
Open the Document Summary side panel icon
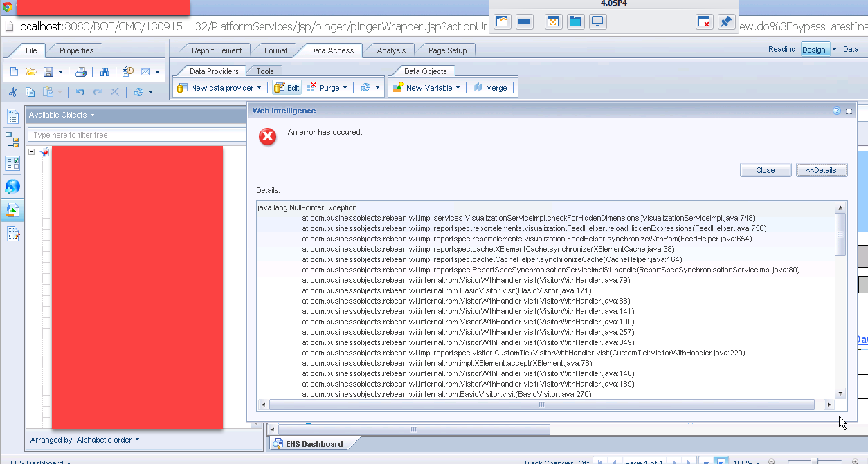tap(12, 116)
